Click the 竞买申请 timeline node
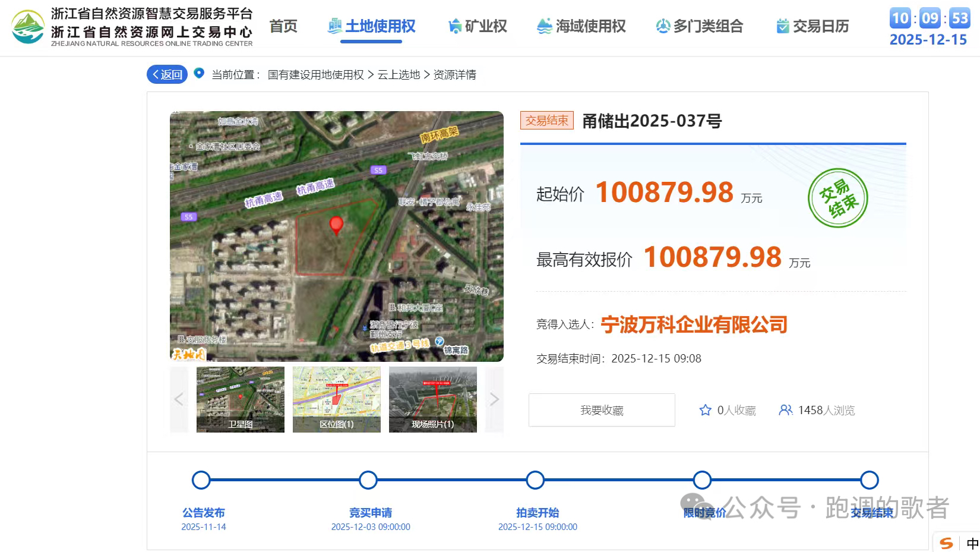This screenshot has width=980, height=552. [368, 480]
